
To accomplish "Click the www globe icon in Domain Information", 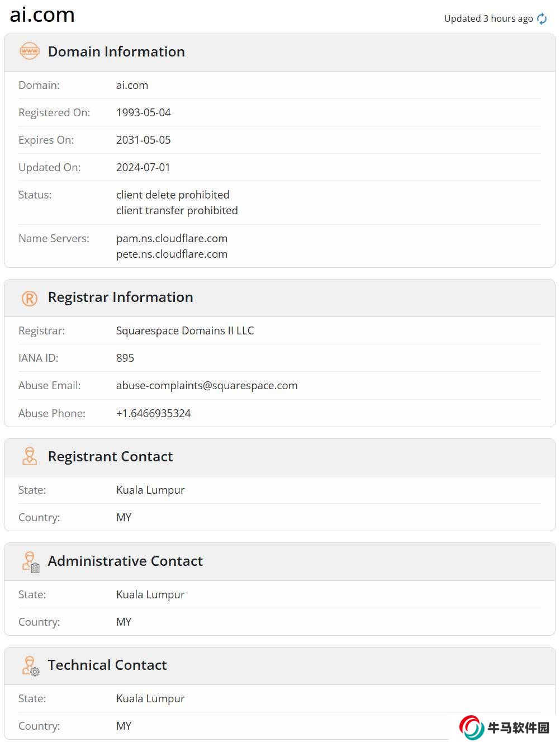I will [30, 51].
